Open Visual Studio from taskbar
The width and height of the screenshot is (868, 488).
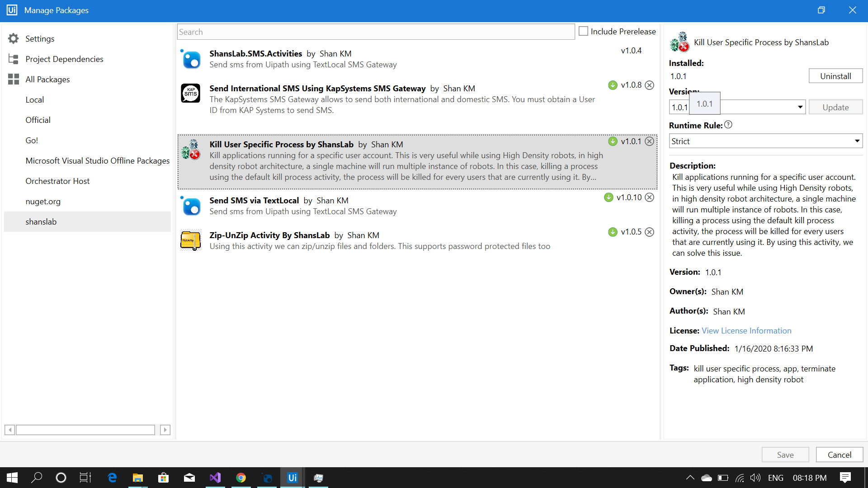[x=215, y=478]
